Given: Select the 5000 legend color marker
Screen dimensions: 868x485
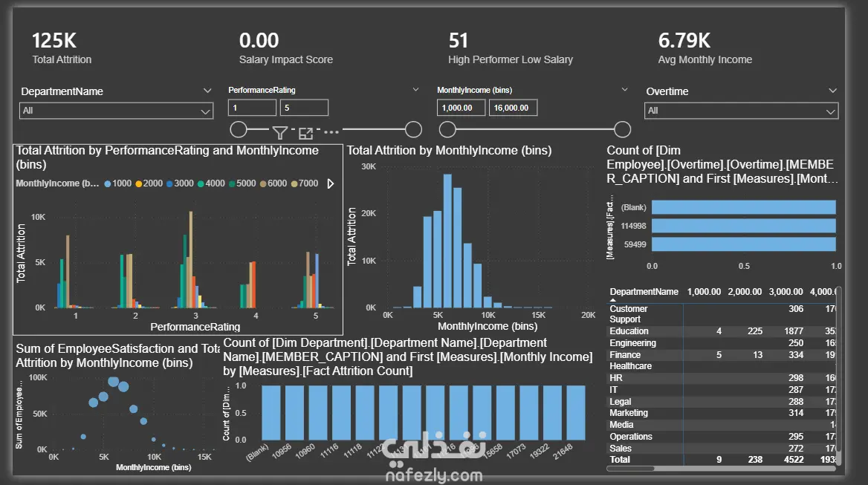Looking at the screenshot, I should [x=231, y=183].
